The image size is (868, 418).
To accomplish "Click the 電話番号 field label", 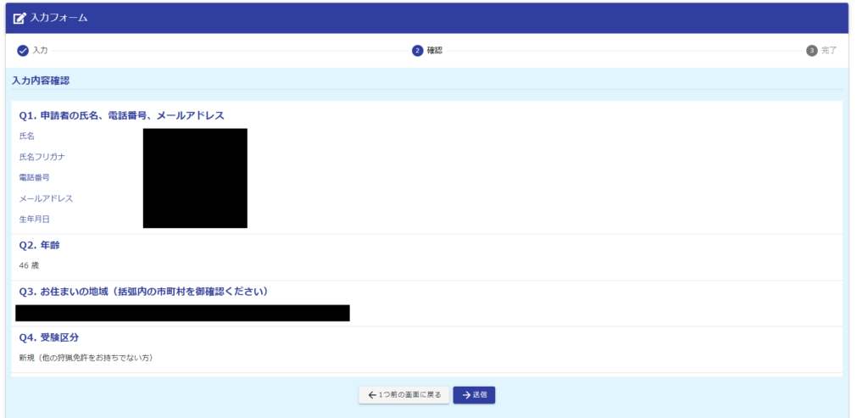I will pyautogui.click(x=34, y=177).
